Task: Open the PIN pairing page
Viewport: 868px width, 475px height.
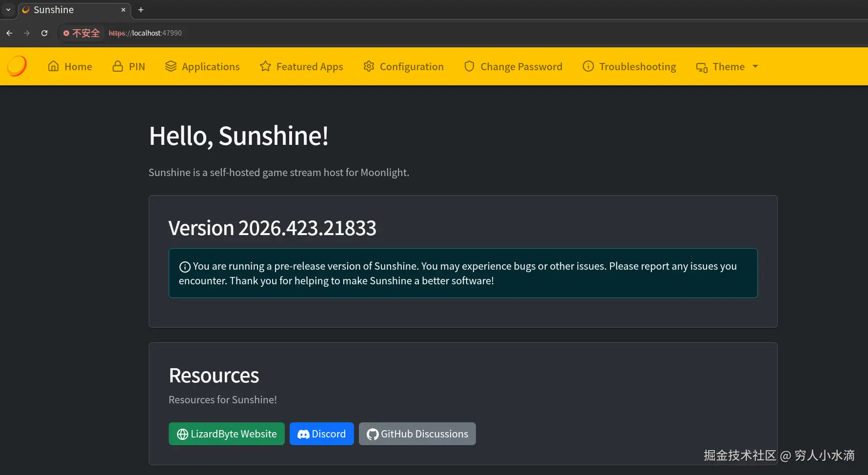Action: (x=129, y=66)
